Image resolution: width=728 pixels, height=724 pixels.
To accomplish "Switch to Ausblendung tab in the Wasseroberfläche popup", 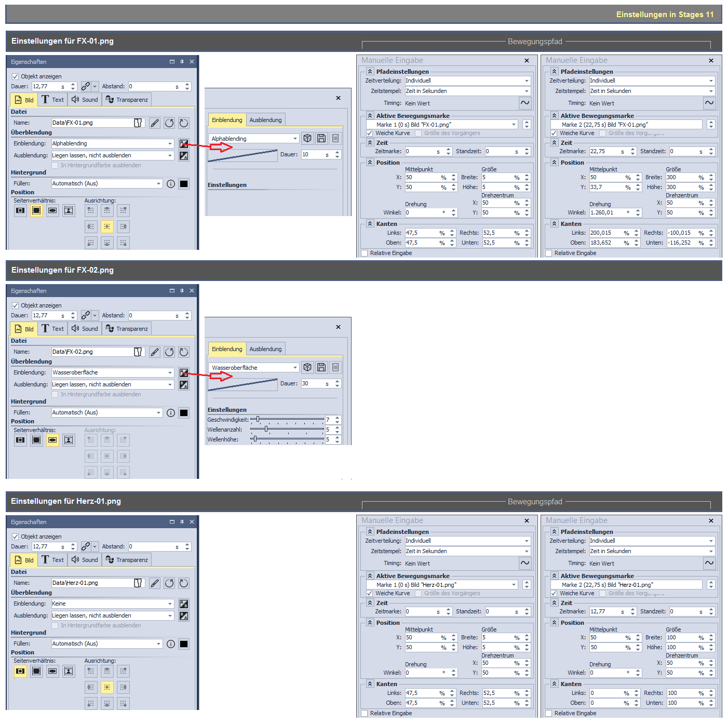I will tap(265, 349).
